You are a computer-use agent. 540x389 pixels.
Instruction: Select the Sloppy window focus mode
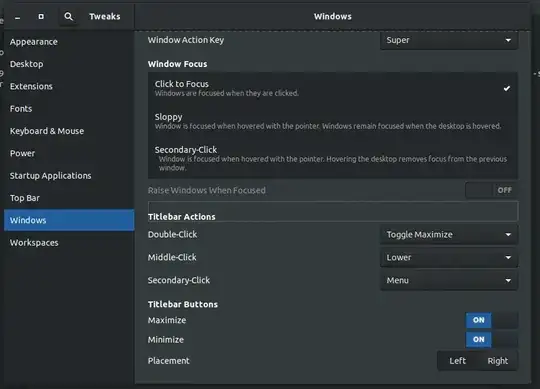click(333, 121)
